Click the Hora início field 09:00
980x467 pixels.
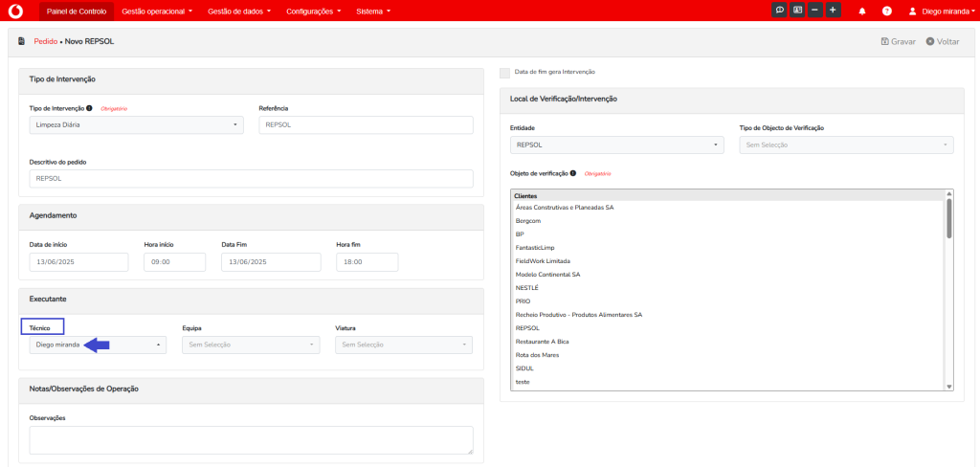point(174,262)
